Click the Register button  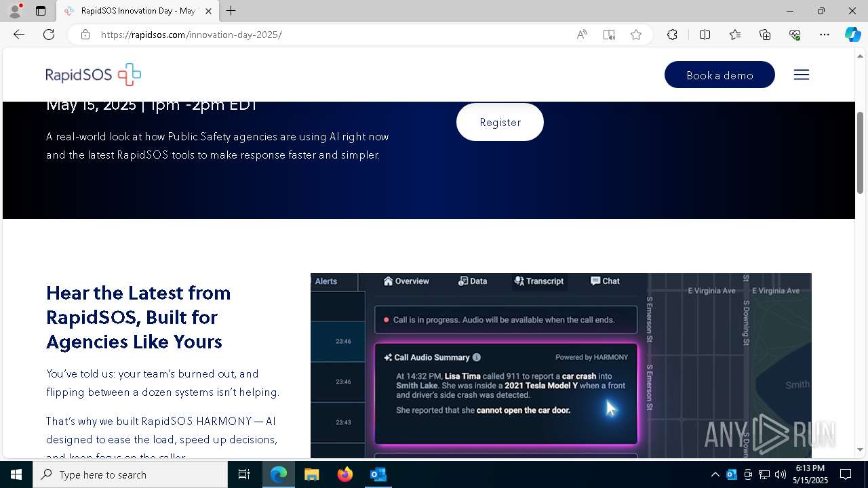500,122
